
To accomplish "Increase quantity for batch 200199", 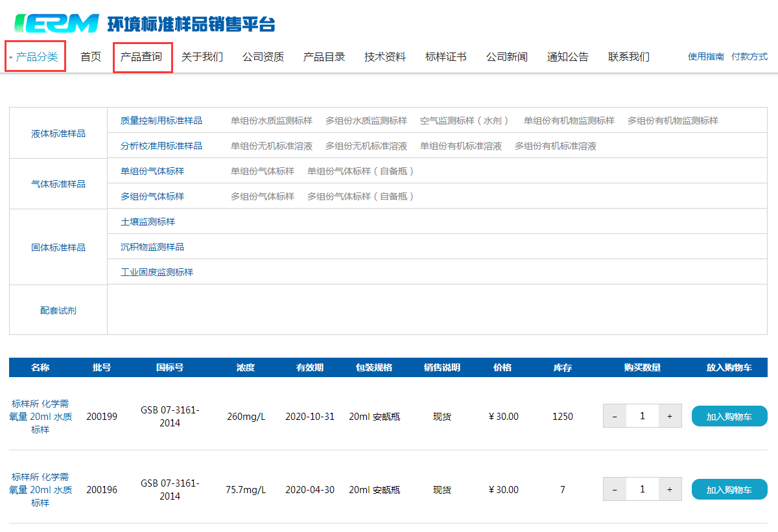I will 670,416.
